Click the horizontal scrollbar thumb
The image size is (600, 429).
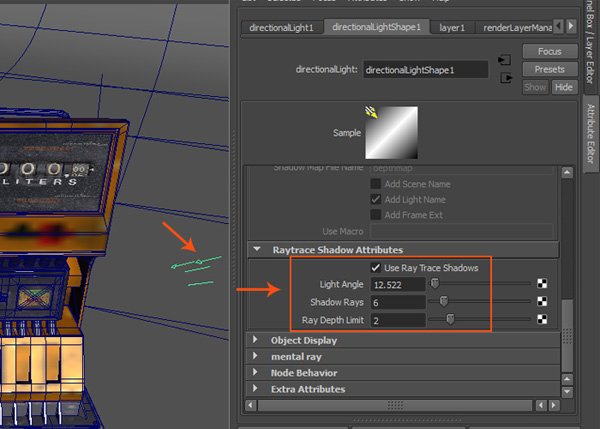395,405
